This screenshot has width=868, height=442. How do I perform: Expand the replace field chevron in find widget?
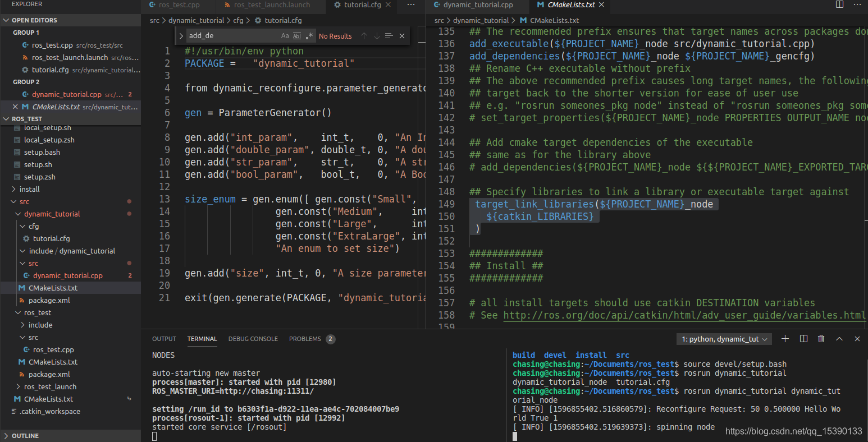[181, 36]
